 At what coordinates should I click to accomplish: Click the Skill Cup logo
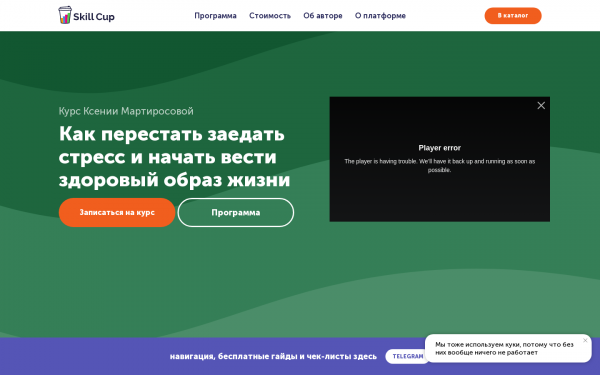click(x=86, y=16)
